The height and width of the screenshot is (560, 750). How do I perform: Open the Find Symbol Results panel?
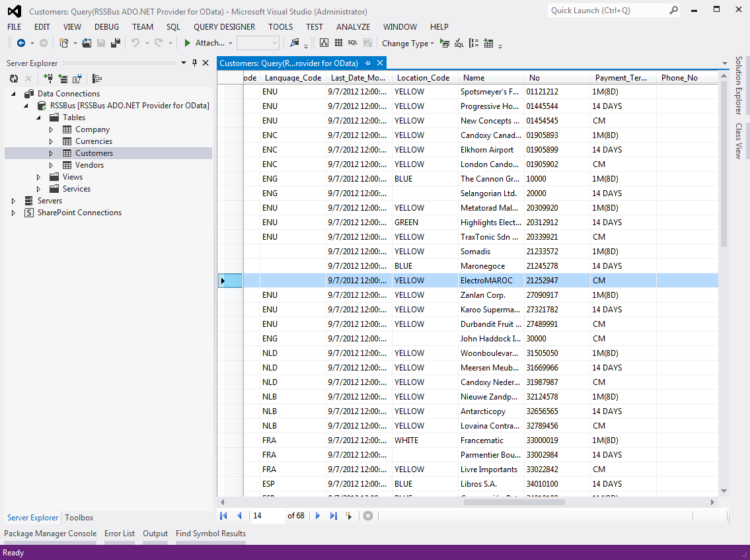click(x=210, y=533)
